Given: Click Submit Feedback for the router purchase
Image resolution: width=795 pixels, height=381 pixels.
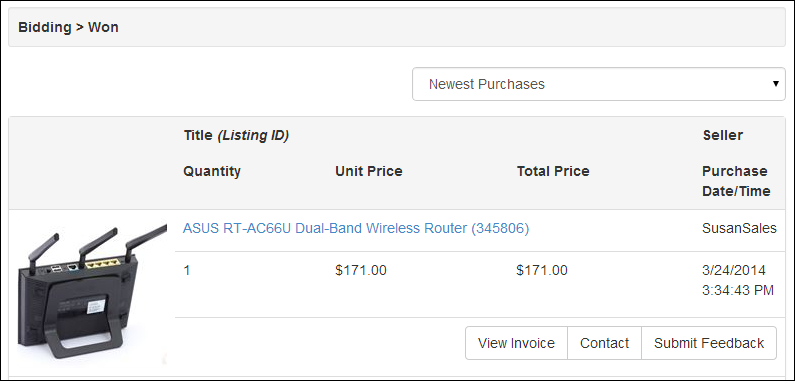Looking at the screenshot, I should 709,343.
